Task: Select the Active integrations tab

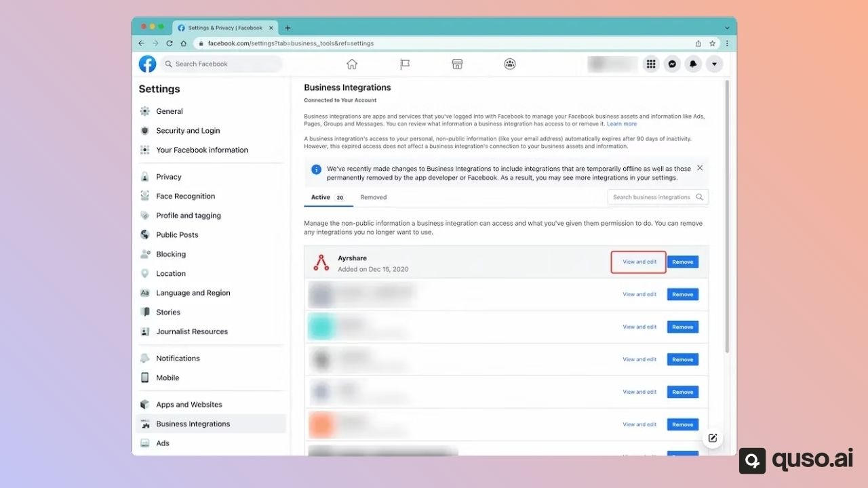Action: pos(319,197)
